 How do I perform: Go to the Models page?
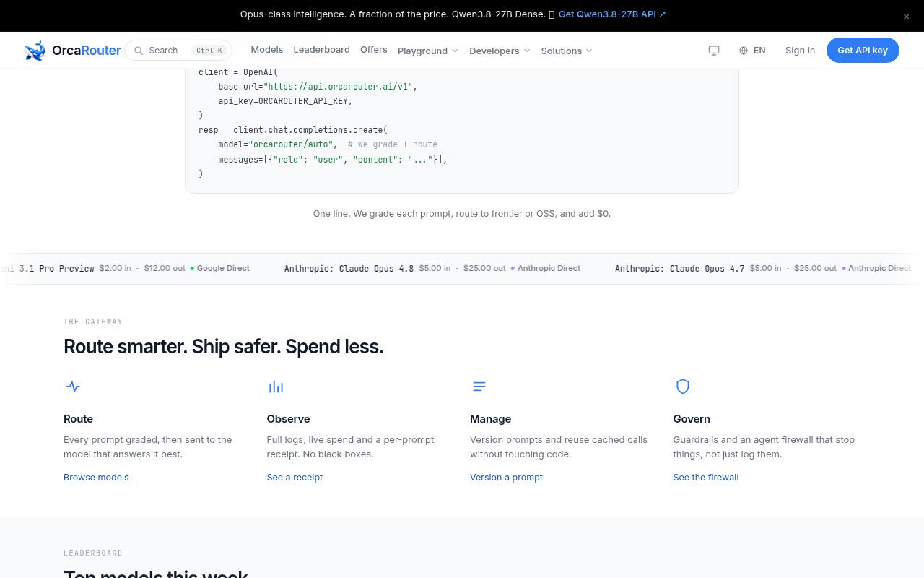click(x=267, y=49)
